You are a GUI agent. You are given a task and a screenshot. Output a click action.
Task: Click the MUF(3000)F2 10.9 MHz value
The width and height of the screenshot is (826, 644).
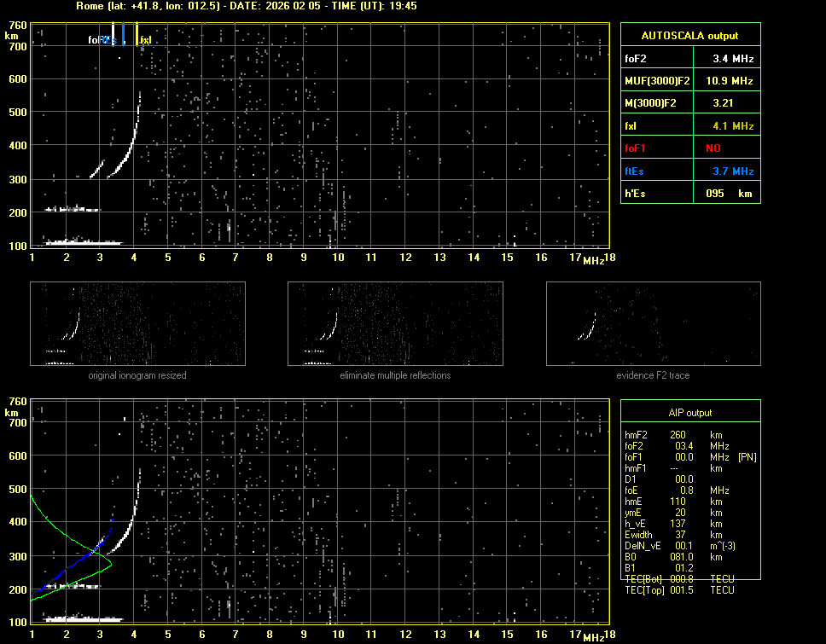point(733,81)
